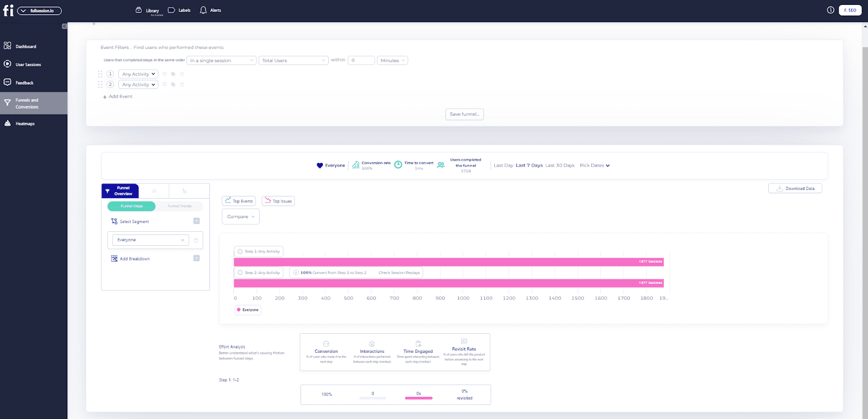This screenshot has width=868, height=419.
Task: Collapse the sidebar using the arrow icon
Action: [65, 26]
